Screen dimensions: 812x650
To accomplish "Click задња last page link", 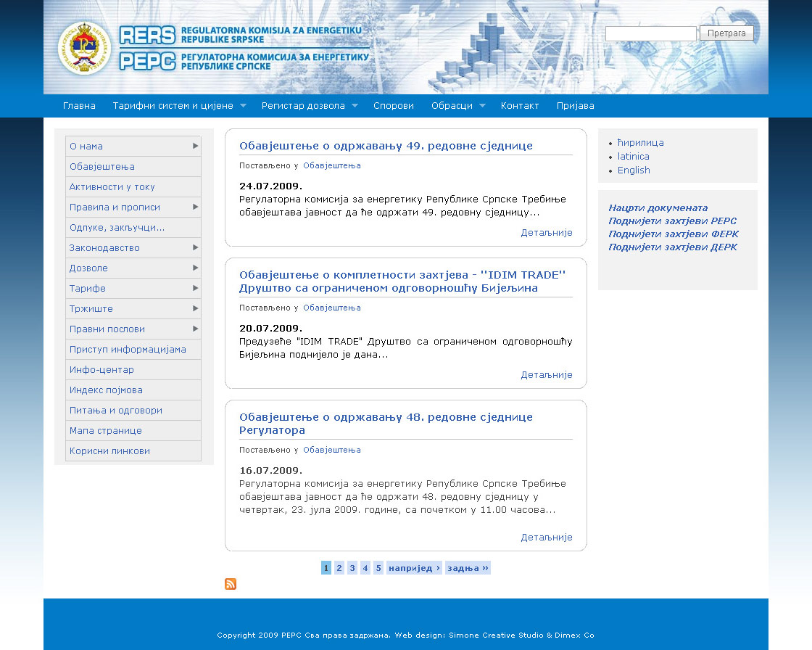I will tap(468, 568).
